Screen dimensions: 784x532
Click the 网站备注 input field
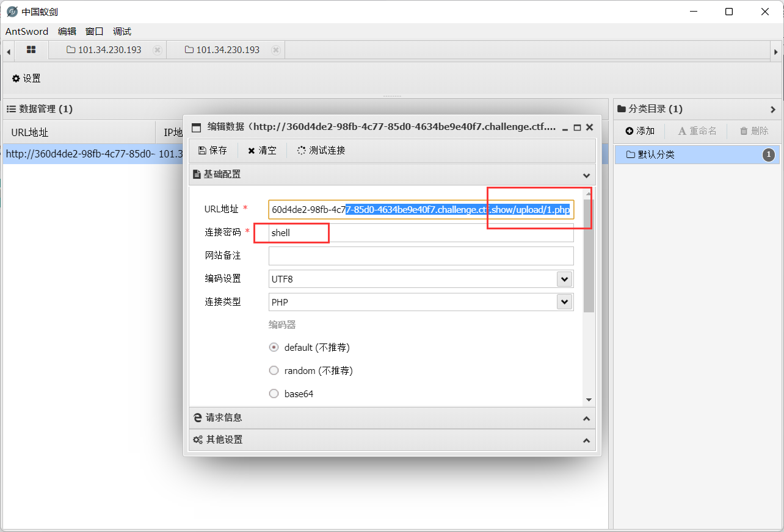[x=421, y=256]
